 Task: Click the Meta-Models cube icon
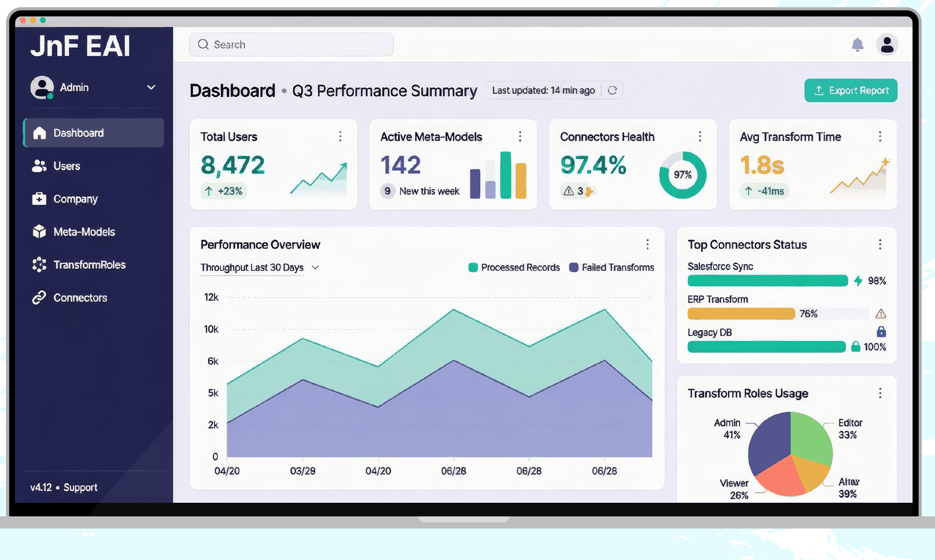point(39,232)
